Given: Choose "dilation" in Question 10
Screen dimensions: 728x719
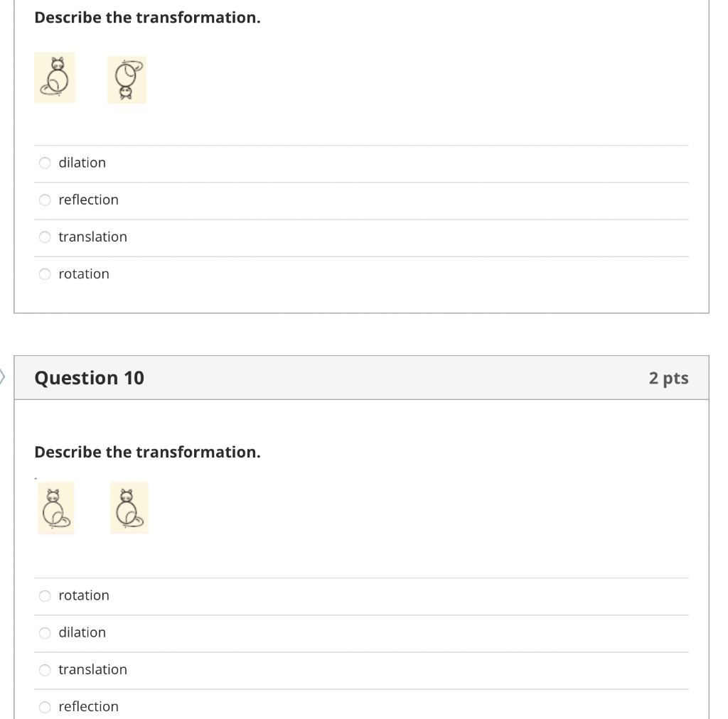Looking at the screenshot, I should [x=82, y=632].
